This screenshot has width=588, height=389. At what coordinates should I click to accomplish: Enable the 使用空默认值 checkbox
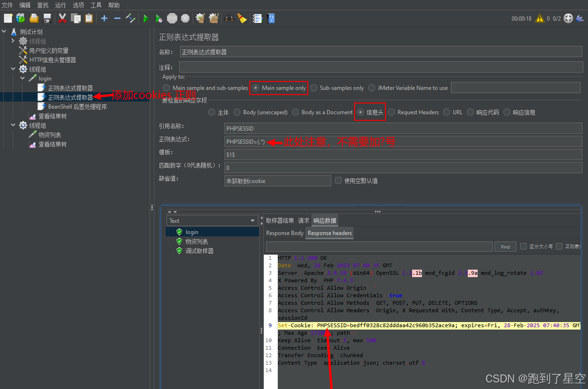coord(338,180)
